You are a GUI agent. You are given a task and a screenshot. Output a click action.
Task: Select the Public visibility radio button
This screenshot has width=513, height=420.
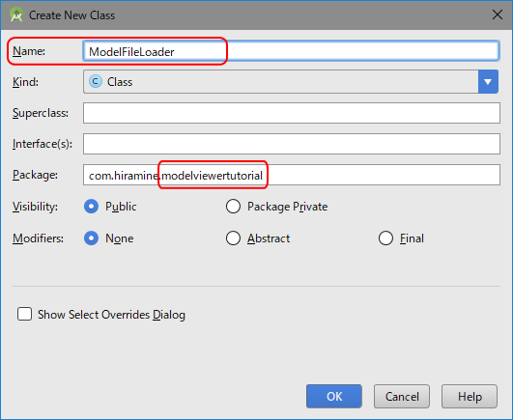(x=91, y=207)
